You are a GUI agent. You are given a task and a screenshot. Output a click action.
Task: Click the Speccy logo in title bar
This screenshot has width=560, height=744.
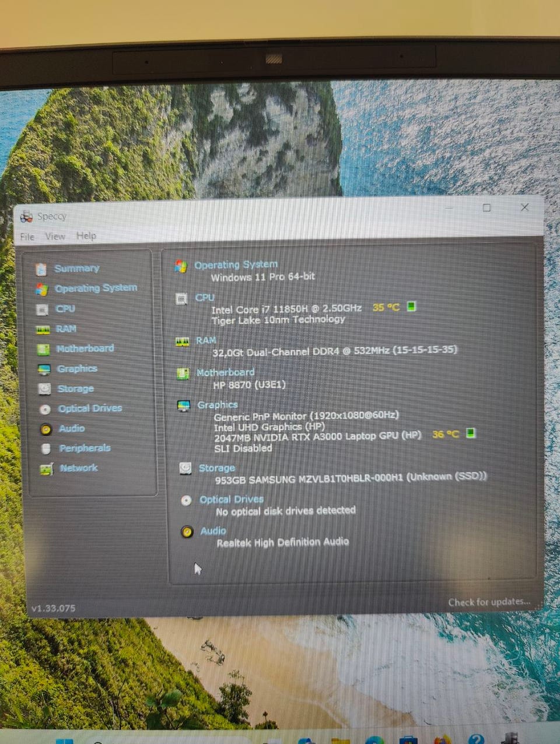(27, 217)
